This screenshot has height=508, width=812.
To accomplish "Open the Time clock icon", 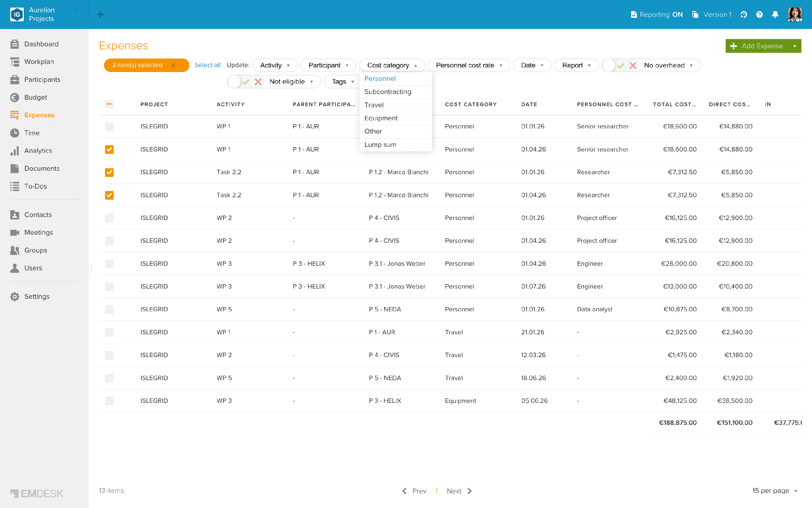I will [14, 133].
